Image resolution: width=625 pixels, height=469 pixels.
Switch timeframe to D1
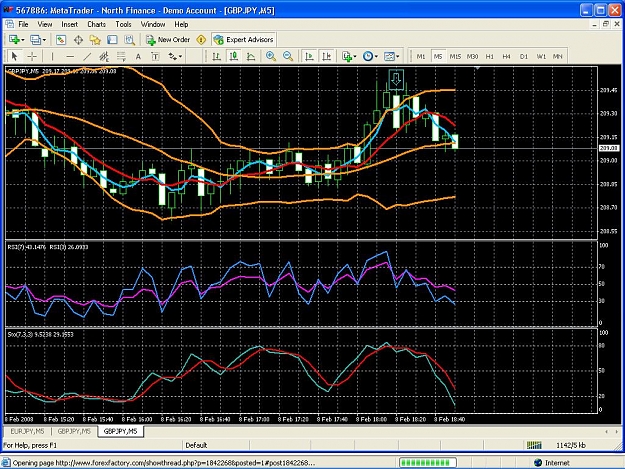pos(524,56)
